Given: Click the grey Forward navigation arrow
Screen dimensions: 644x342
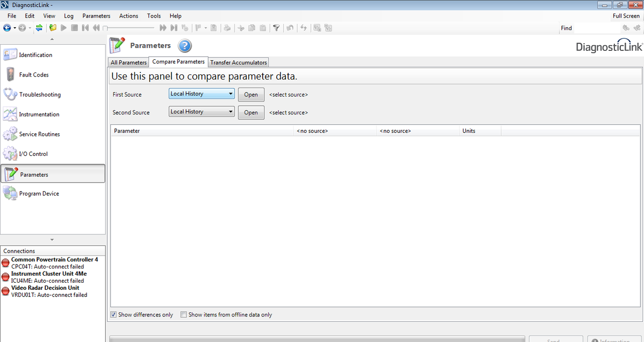Looking at the screenshot, I should click(22, 28).
